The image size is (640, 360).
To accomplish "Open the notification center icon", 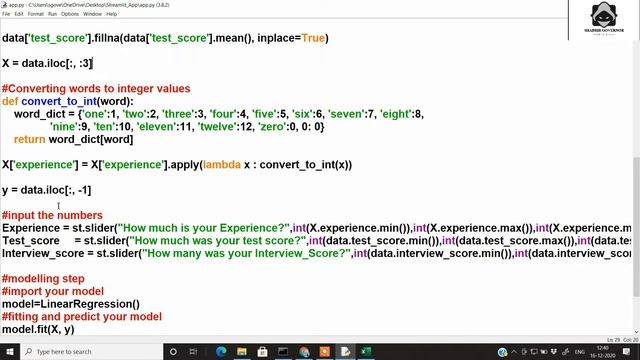I will pyautogui.click(x=627, y=352).
